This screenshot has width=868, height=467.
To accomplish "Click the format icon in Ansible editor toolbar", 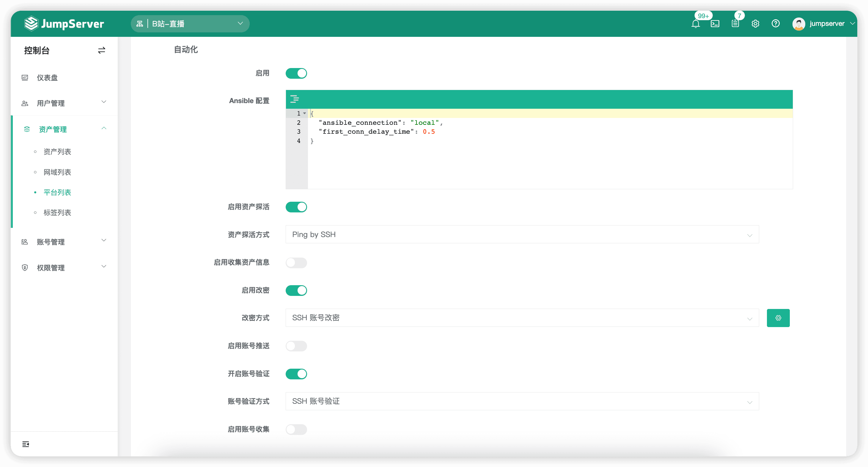I will click(295, 99).
